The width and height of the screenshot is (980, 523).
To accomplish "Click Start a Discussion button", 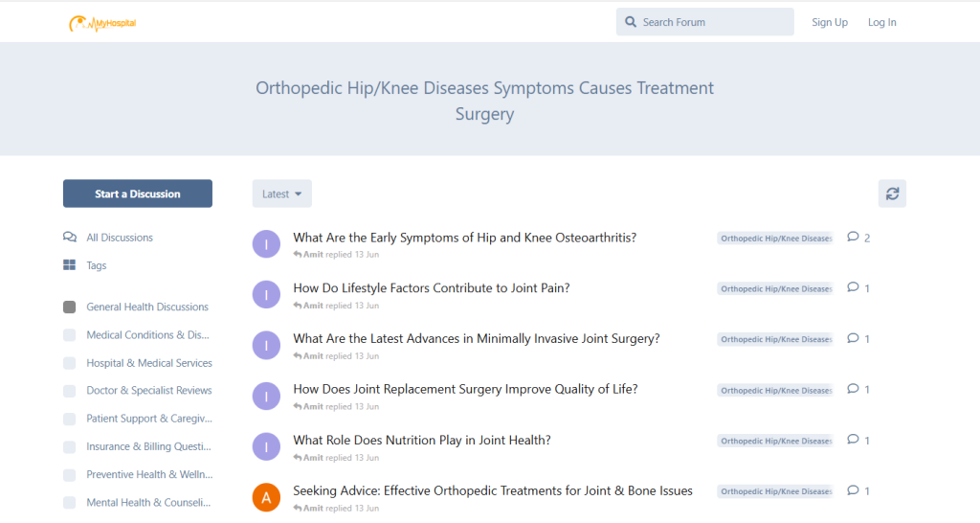I will click(138, 193).
